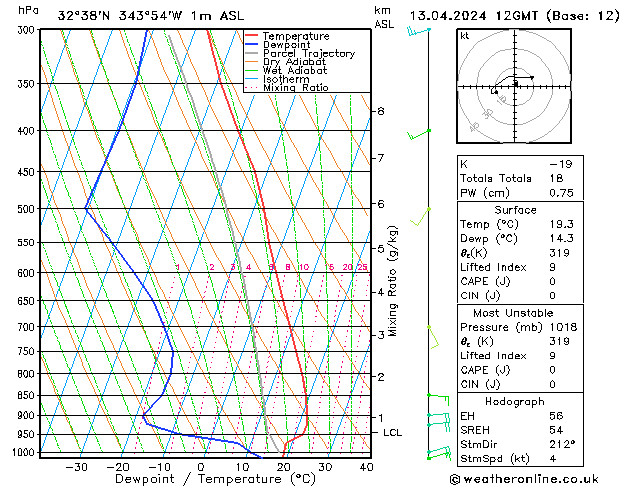The width and height of the screenshot is (629, 486).
Task: Click the wind barb at 400 hPa level
Action: pos(419,135)
